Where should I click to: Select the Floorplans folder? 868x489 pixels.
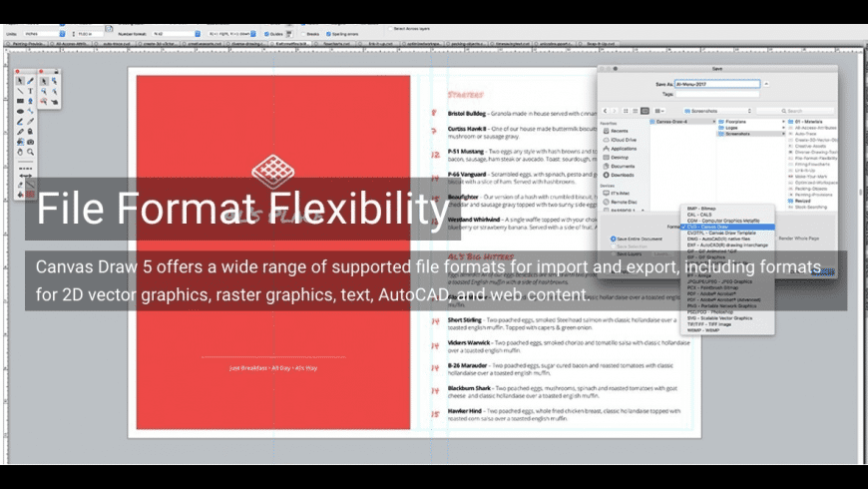coord(750,122)
